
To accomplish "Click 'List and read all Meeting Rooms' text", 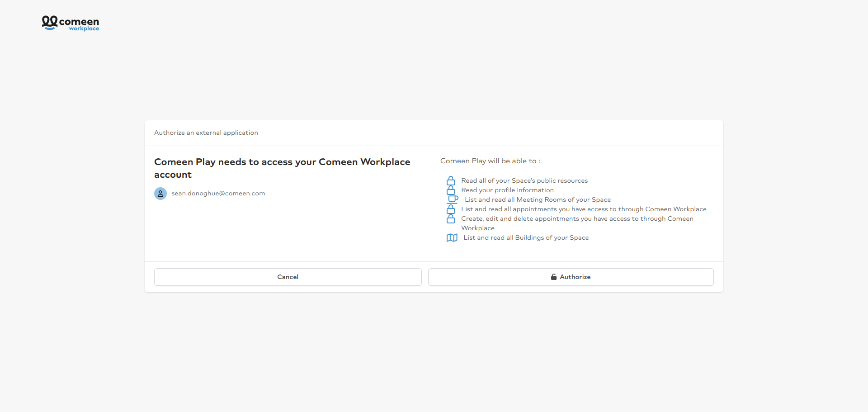I will 538,200.
